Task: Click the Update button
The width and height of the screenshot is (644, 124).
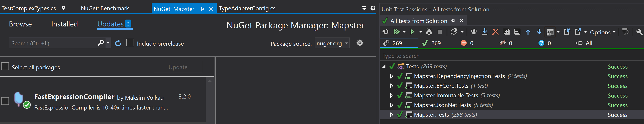Action: (178, 67)
